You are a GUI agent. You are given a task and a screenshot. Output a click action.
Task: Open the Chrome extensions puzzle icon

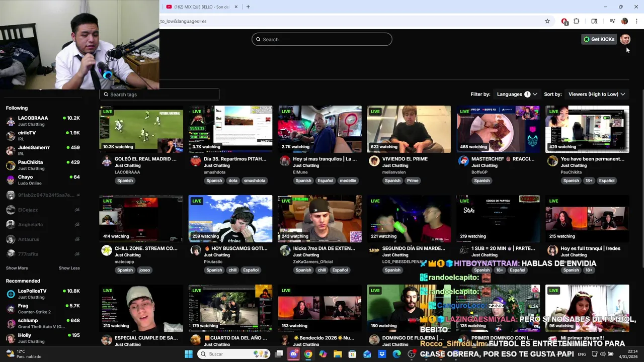[x=577, y=21]
